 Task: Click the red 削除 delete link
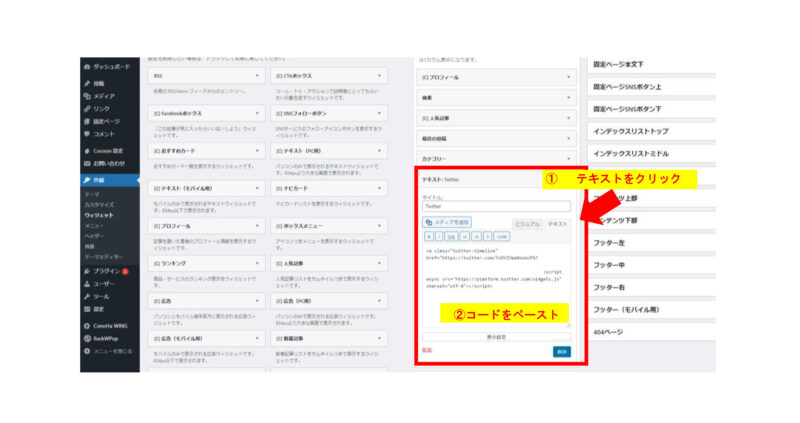427,350
